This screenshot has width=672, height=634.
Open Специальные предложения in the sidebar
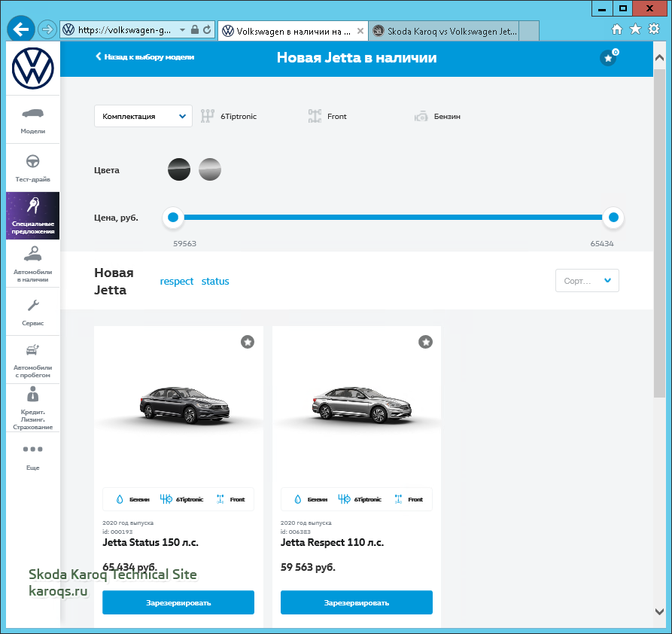point(33,215)
